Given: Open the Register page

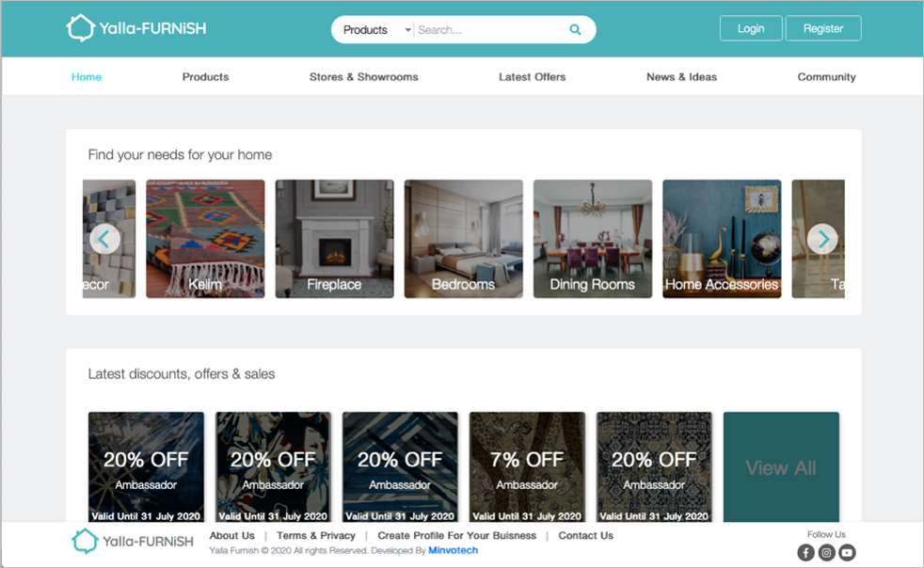Looking at the screenshot, I should pos(823,28).
